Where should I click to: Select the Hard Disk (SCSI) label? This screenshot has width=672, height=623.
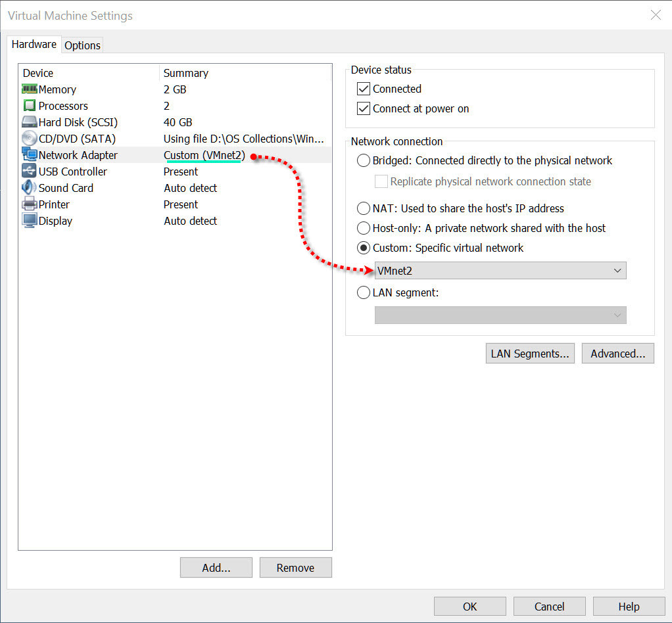(x=78, y=122)
